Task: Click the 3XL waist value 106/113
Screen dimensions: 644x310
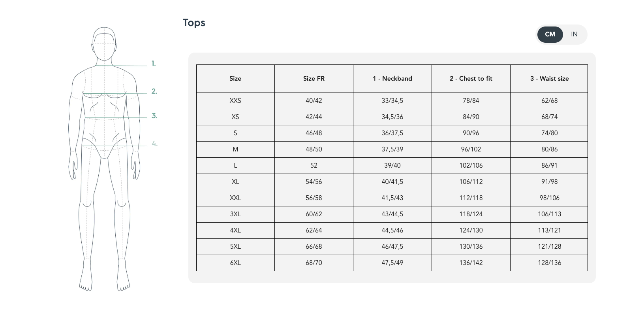Action: click(x=549, y=214)
